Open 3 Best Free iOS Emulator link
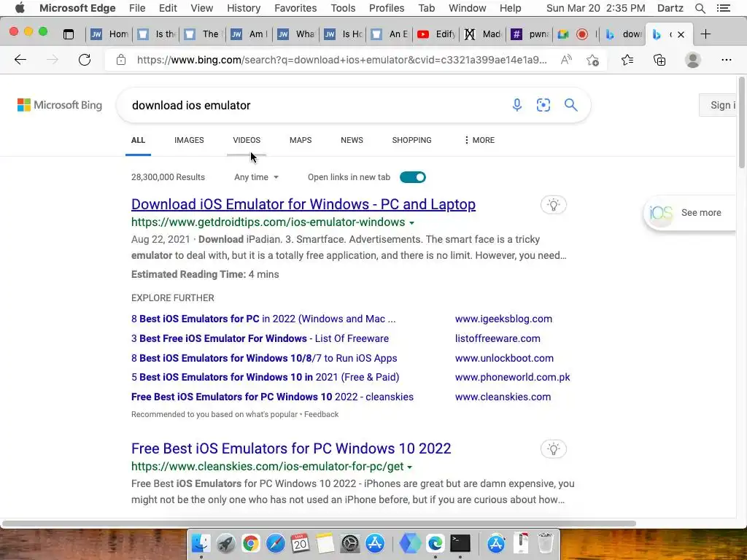Image resolution: width=747 pixels, height=560 pixels. [260, 338]
